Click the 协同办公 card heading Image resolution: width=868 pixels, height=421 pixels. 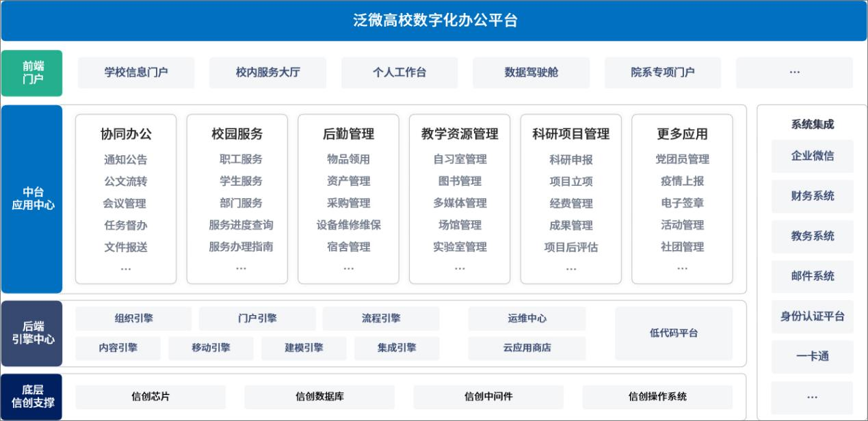[x=126, y=134]
